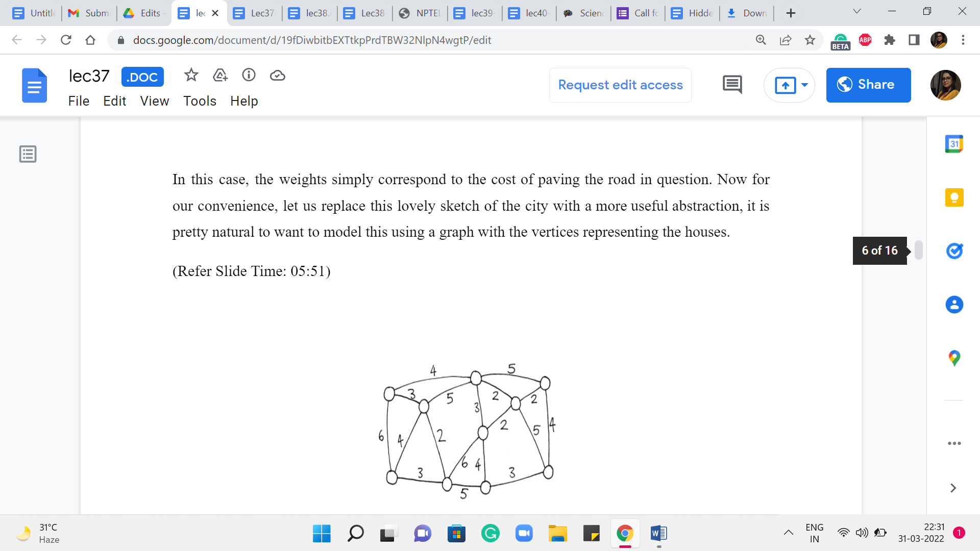Click the Request edit access button
The width and height of the screenshot is (980, 551).
(620, 85)
